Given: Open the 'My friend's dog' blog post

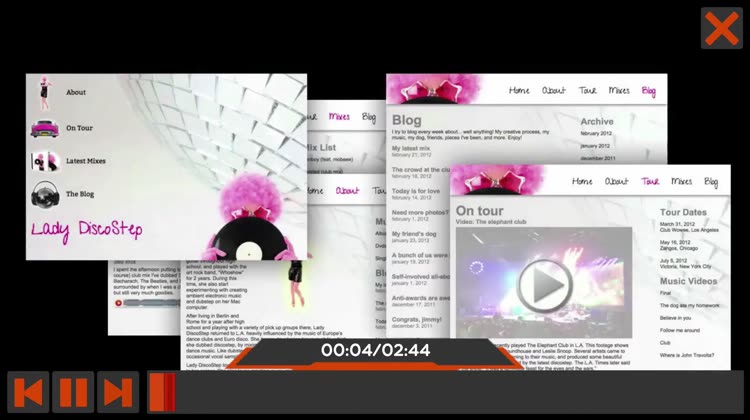Looking at the screenshot, I should point(414,234).
